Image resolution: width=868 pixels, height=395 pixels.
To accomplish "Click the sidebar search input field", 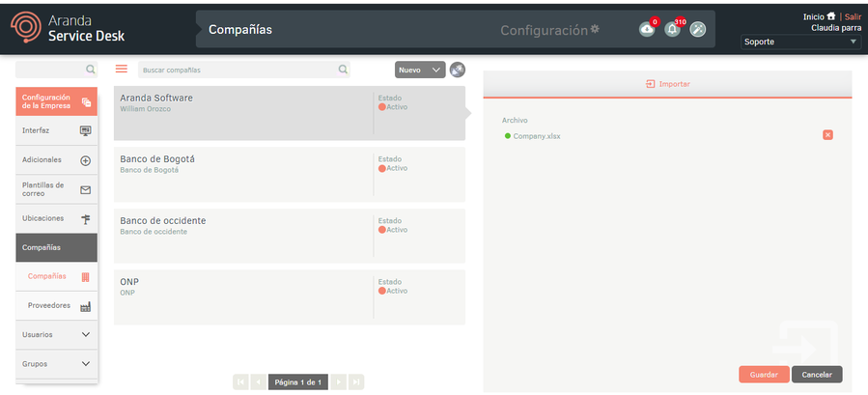I will 56,70.
